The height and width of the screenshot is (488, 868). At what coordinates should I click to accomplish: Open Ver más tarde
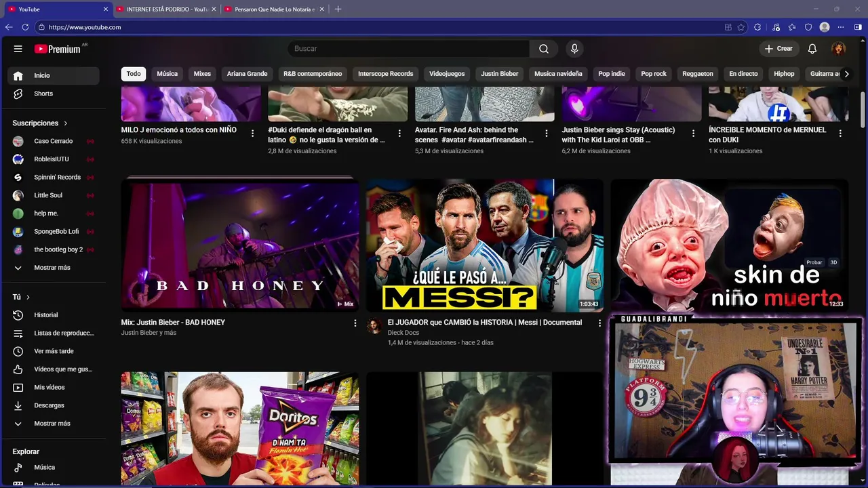pos(54,351)
